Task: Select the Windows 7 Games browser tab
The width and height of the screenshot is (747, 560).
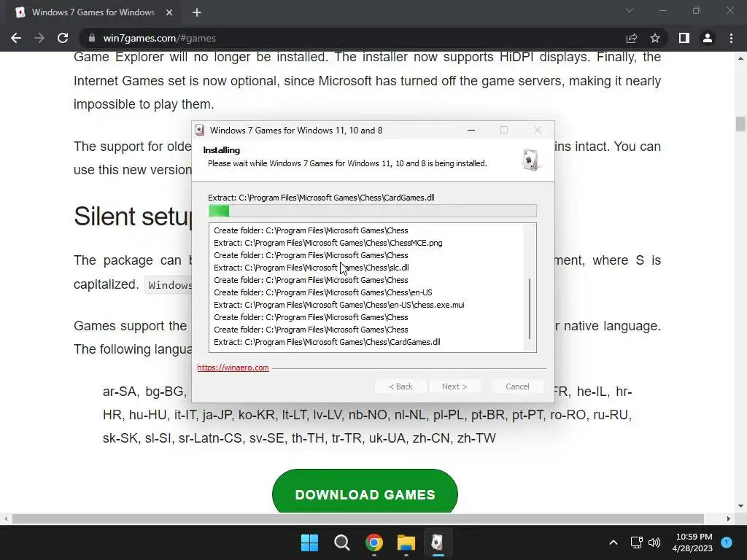Action: click(x=94, y=12)
